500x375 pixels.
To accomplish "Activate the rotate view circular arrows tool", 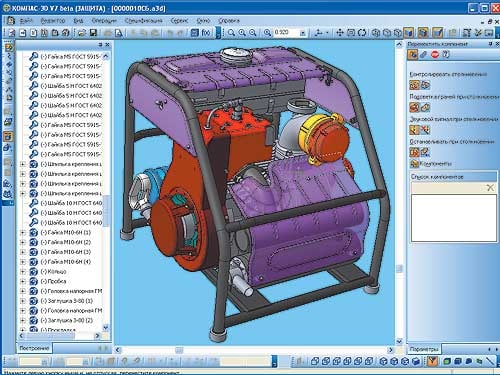I will pyautogui.click(x=362, y=33).
